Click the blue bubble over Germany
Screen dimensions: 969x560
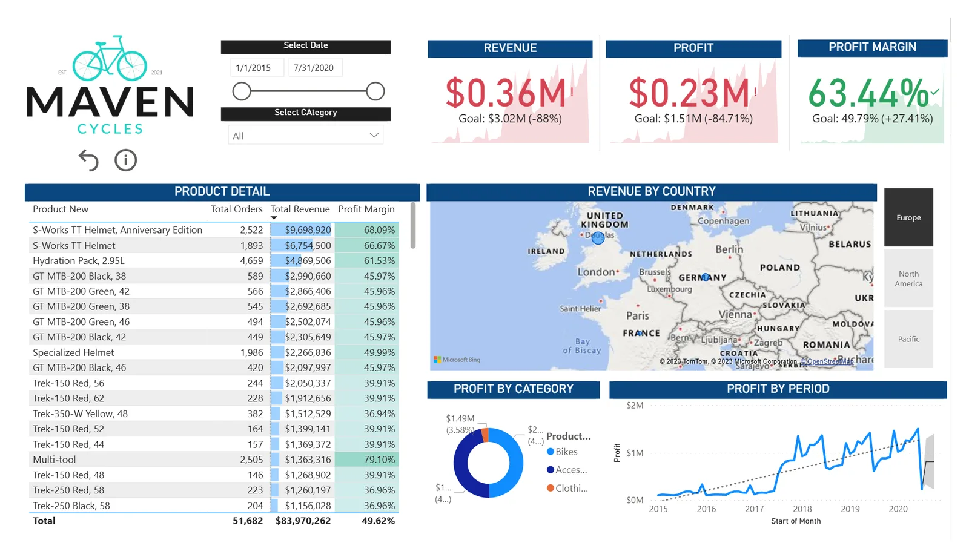point(705,277)
